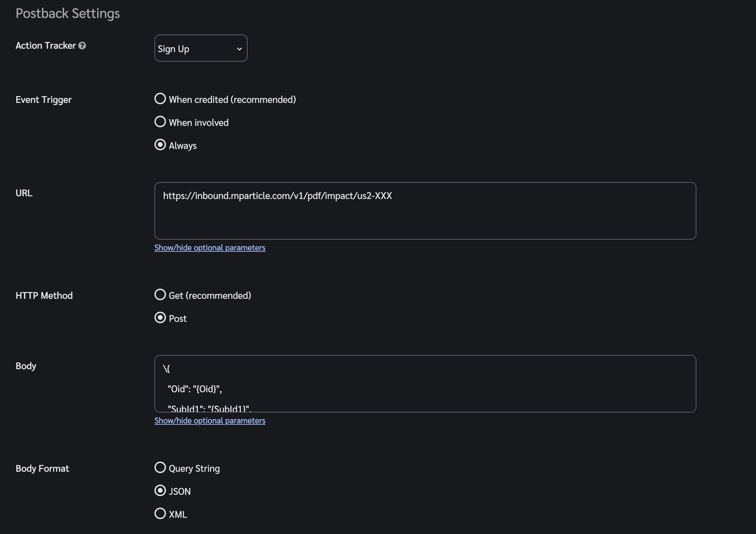Click the "Oid" line in Body field
This screenshot has width=756, height=534.
click(x=195, y=389)
